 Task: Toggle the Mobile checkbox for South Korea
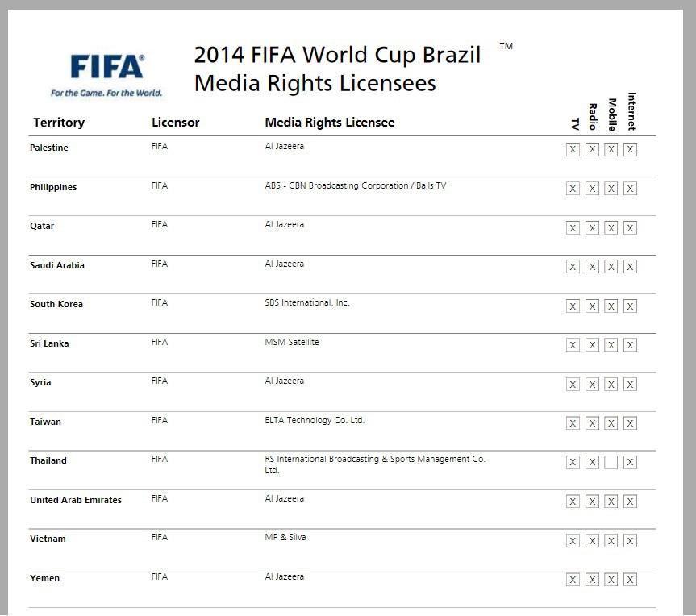point(611,306)
